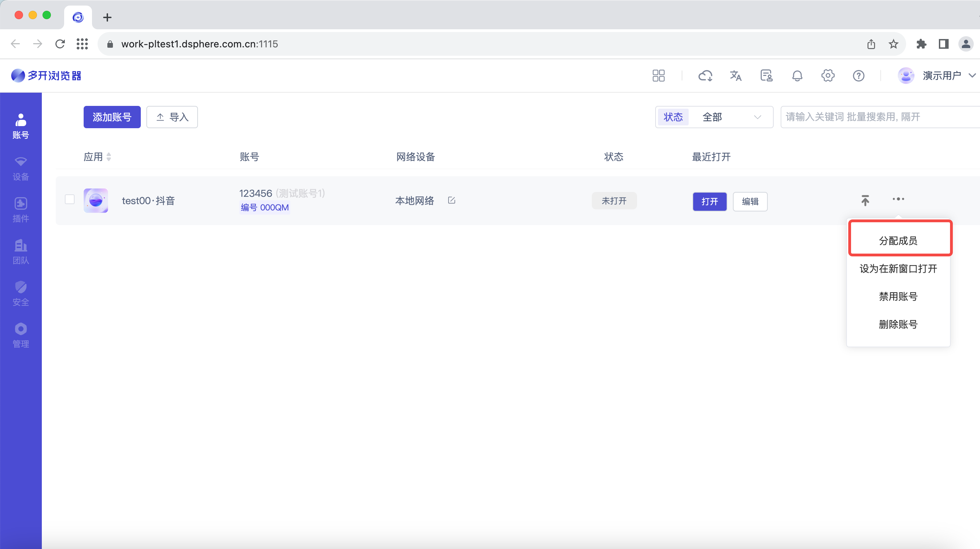Click the pin-to-top arrow on test00 row
The width and height of the screenshot is (980, 549).
[865, 200]
